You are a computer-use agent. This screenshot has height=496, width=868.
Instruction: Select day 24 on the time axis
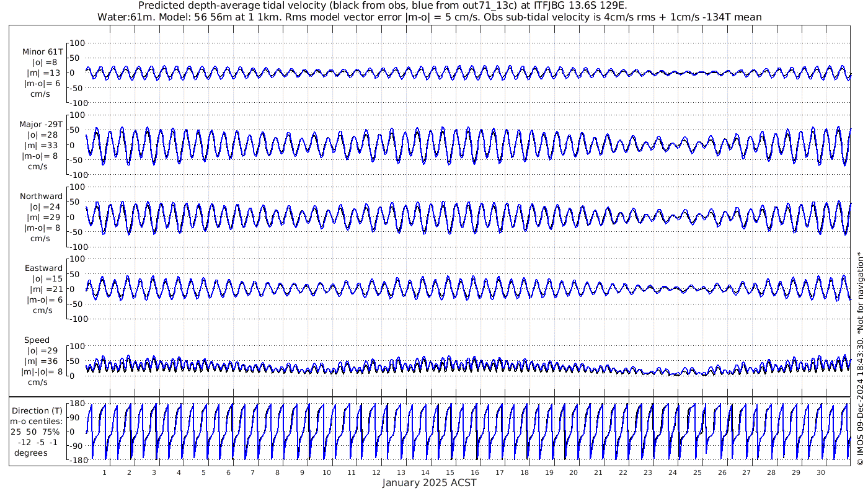[672, 472]
